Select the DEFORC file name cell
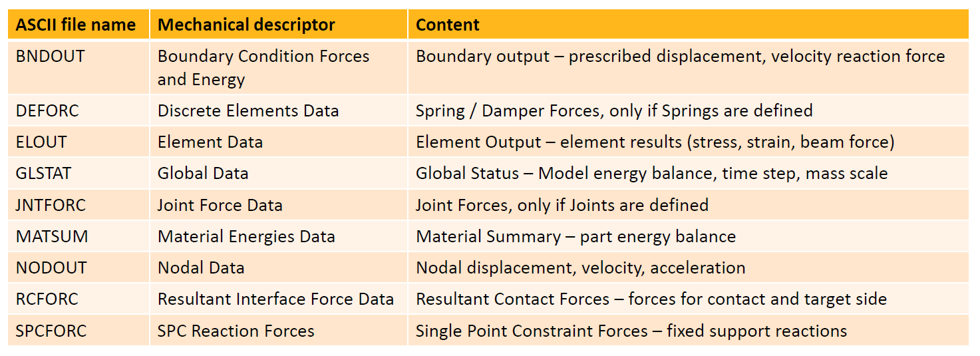 79,110
